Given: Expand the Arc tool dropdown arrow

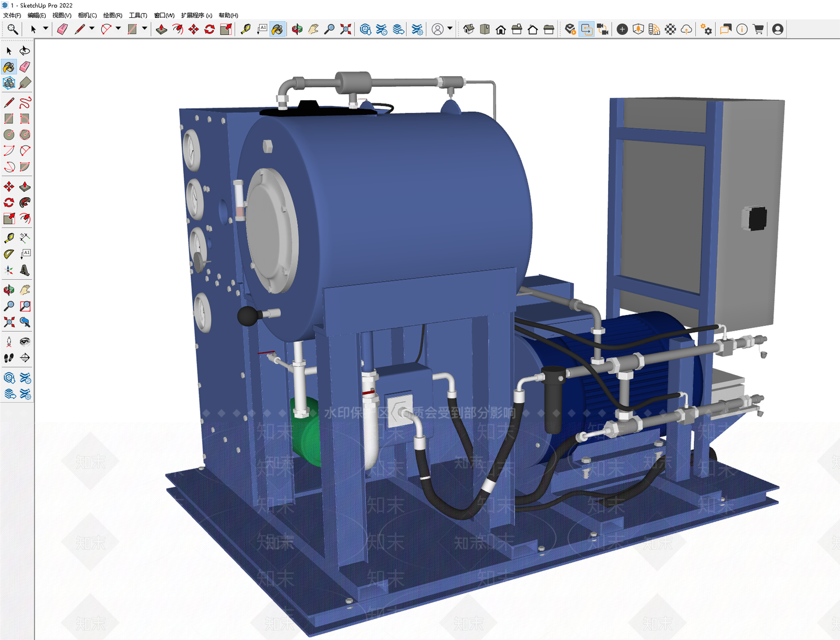Looking at the screenshot, I should 118,29.
